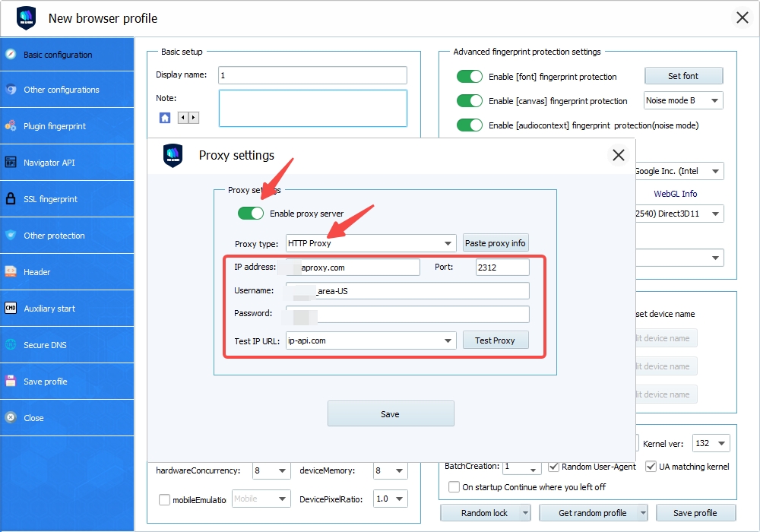This screenshot has height=532, width=760.
Task: Click the Test Proxy button
Action: coord(495,340)
